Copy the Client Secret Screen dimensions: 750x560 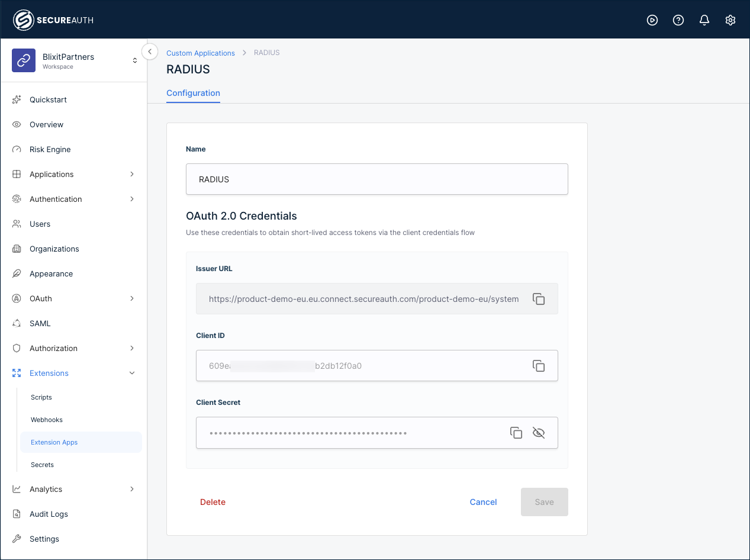pos(516,433)
